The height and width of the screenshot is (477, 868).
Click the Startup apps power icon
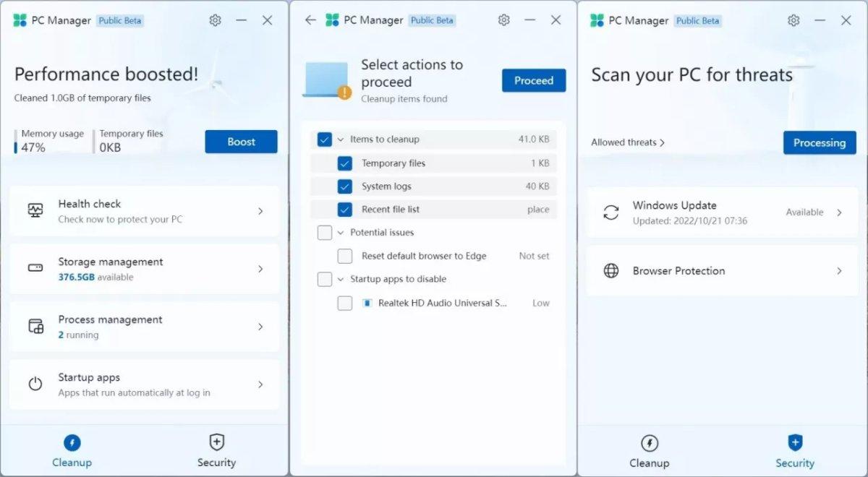(36, 384)
